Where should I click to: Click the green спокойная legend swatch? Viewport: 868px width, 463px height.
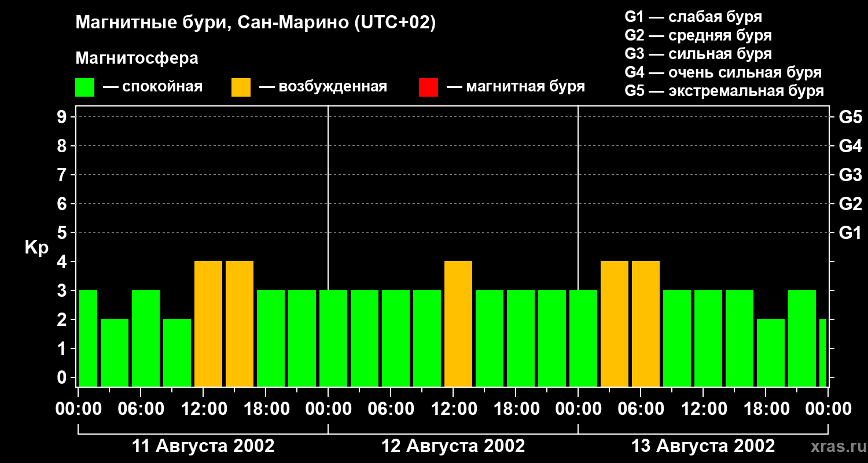pyautogui.click(x=84, y=87)
